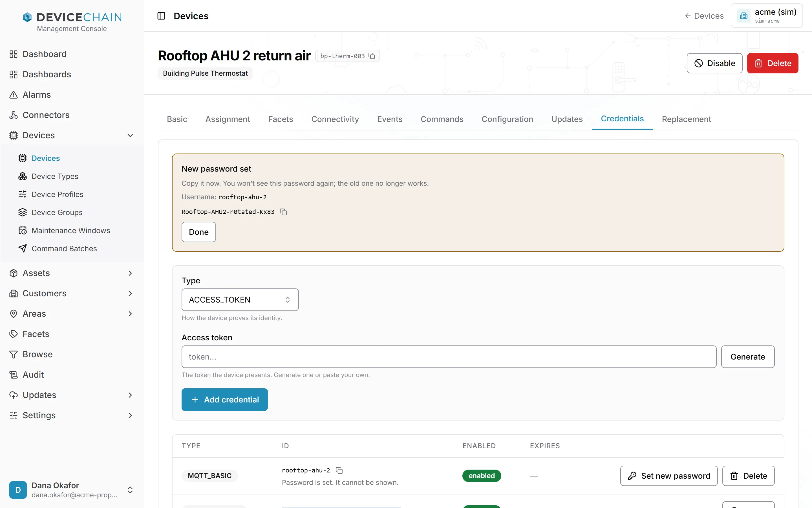Click the Generate token button

point(748,357)
